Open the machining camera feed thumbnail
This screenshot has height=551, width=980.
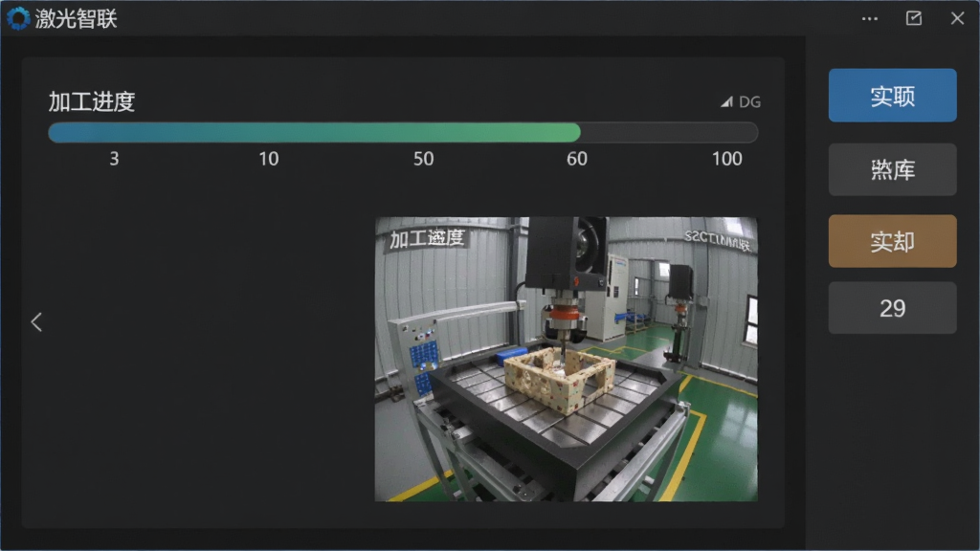pyautogui.click(x=566, y=360)
